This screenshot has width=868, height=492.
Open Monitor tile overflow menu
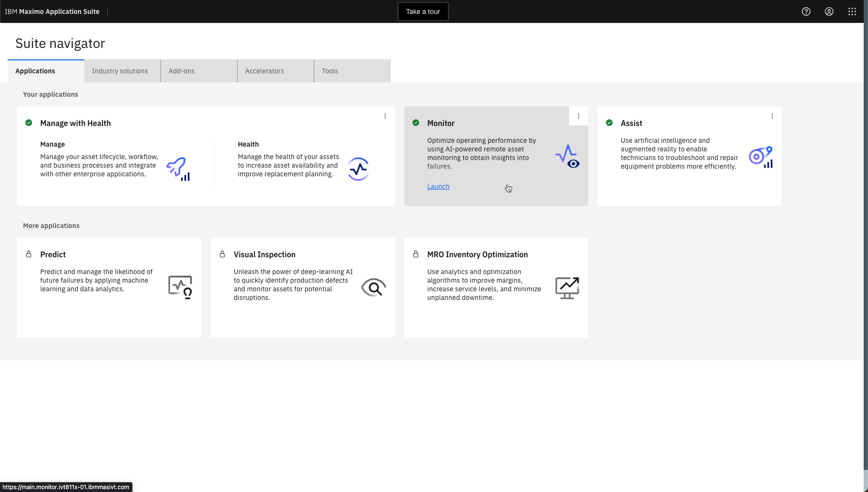tap(579, 116)
